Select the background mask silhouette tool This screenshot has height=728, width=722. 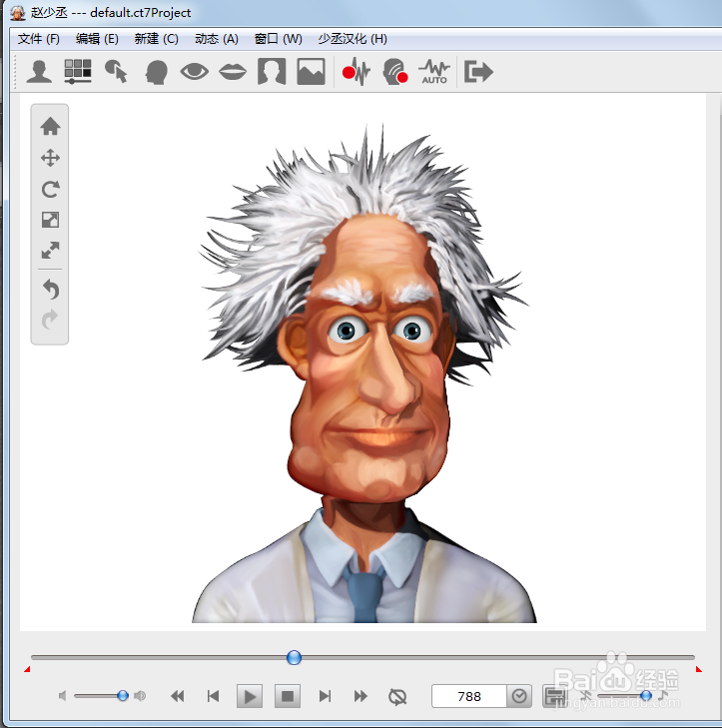pos(272,72)
